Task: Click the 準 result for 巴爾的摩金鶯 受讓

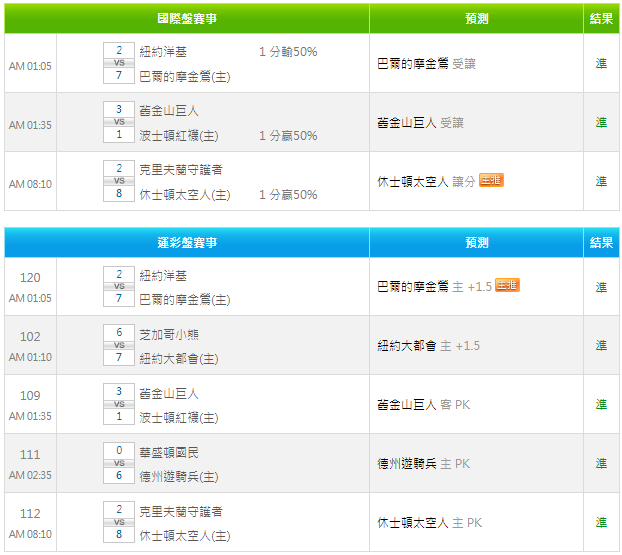Action: (x=601, y=63)
